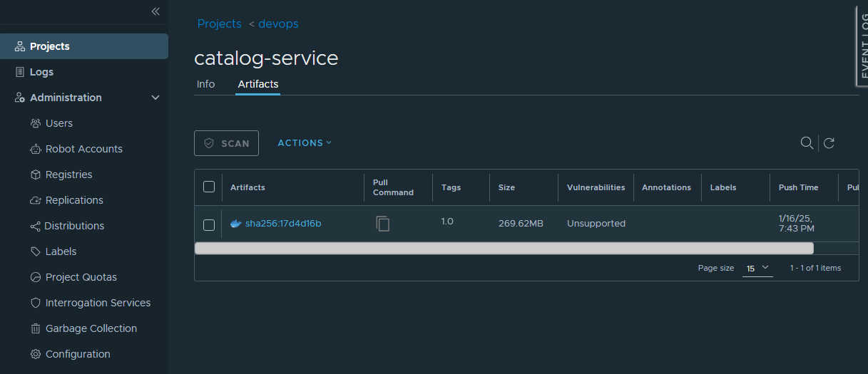Open the sha256:17d4d16b artifact link
Viewport: 868px width, 374px height.
pyautogui.click(x=283, y=224)
